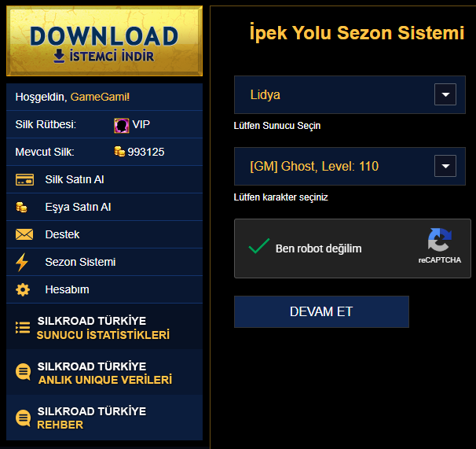
Task: Click the 'Mevcut Silk:' label
Action: tap(45, 152)
